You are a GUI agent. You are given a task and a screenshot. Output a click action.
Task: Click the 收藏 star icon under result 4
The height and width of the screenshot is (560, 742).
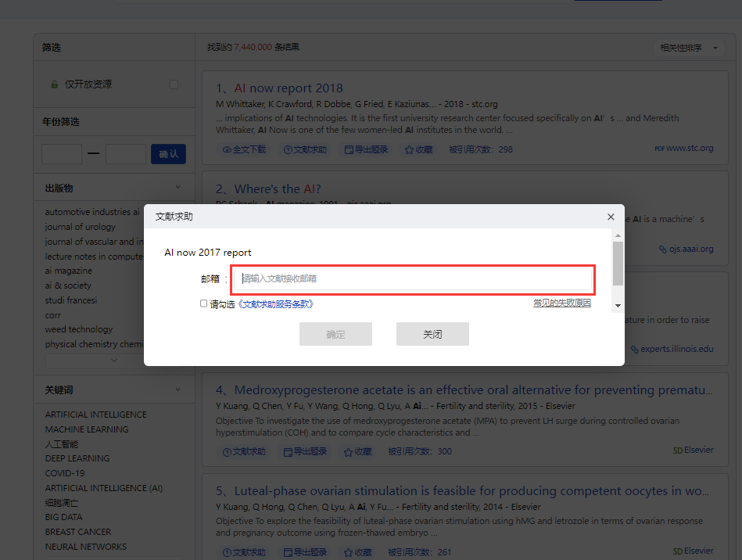[348, 451]
